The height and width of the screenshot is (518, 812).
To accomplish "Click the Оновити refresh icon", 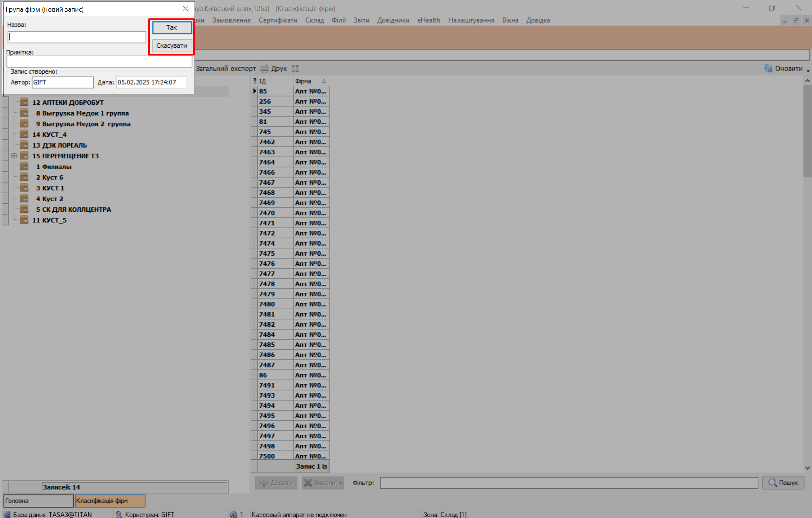I will 768,68.
